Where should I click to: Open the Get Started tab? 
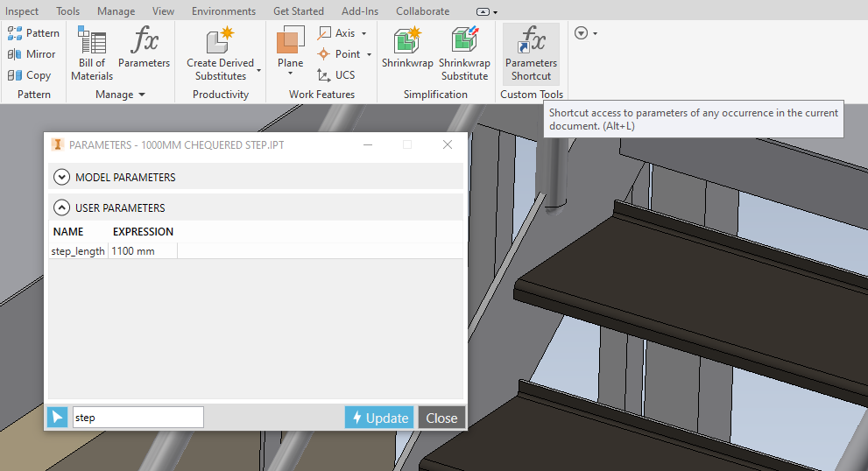click(299, 11)
